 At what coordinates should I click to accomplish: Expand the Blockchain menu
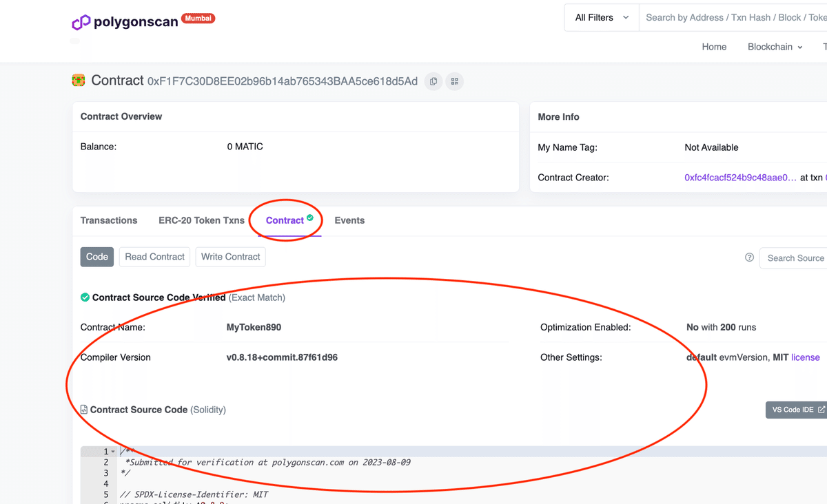point(775,47)
